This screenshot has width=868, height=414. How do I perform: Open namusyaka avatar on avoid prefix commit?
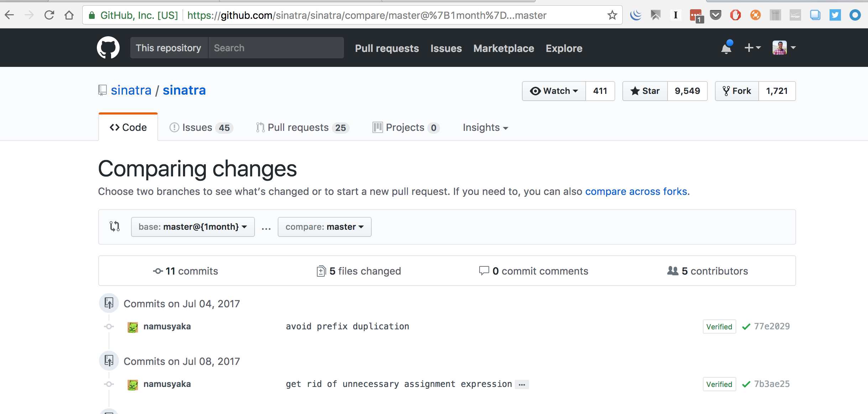tap(133, 327)
